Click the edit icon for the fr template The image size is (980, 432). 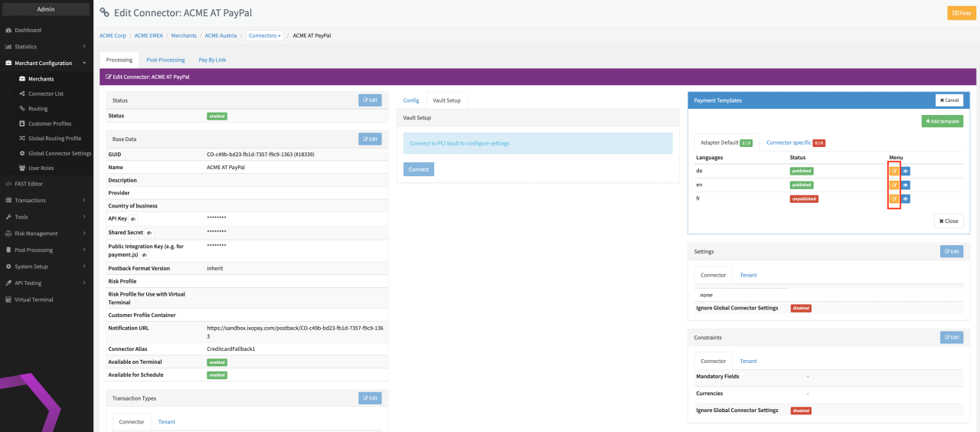coord(893,198)
